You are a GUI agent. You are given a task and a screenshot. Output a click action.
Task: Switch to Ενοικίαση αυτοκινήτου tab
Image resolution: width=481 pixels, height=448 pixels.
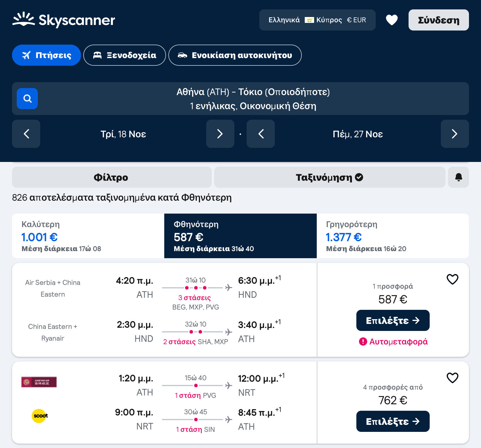point(235,55)
